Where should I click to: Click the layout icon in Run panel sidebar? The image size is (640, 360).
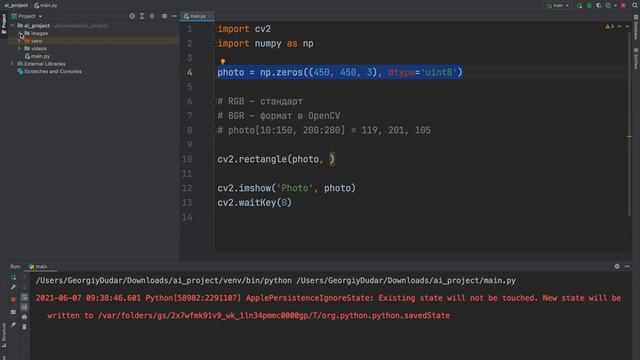click(x=13, y=312)
